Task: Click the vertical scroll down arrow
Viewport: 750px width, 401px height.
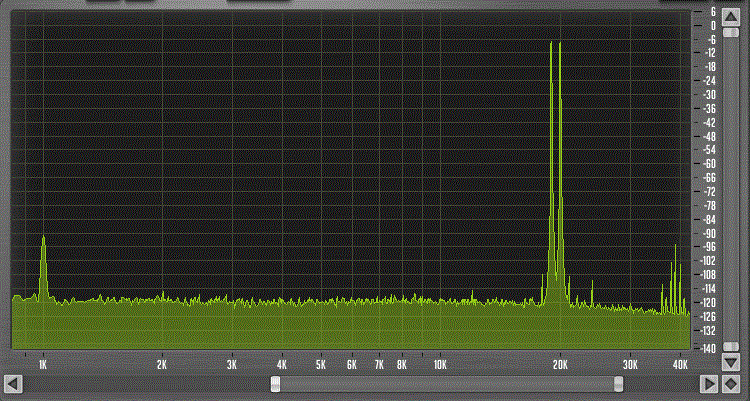Action: (x=731, y=362)
